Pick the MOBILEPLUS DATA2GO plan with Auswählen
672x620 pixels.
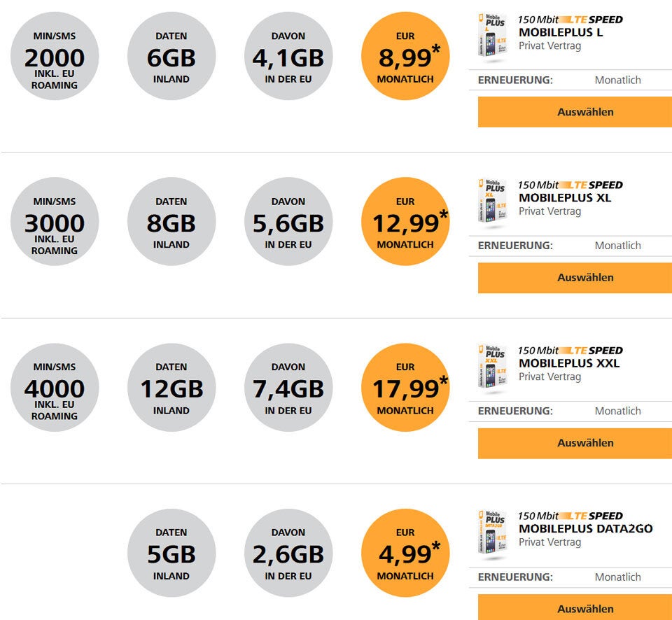(575, 607)
